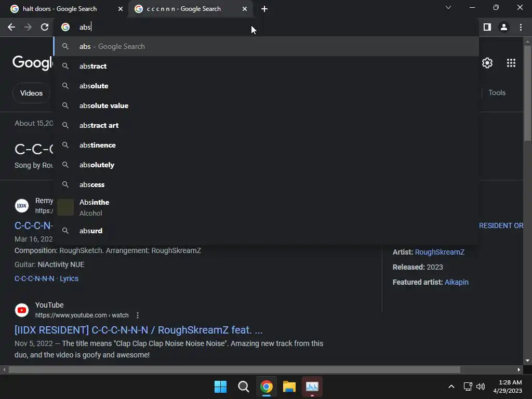Open the Google apps grid

(511, 63)
